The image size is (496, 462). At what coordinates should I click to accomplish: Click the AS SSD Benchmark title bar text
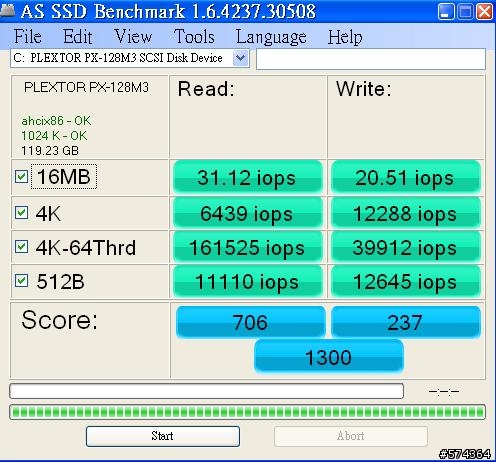[x=168, y=11]
